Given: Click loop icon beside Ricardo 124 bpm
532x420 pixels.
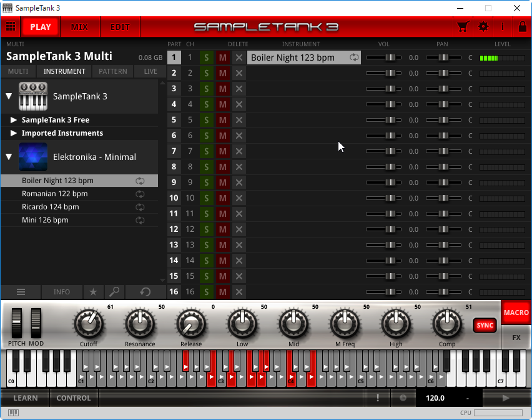Looking at the screenshot, I should (x=140, y=207).
